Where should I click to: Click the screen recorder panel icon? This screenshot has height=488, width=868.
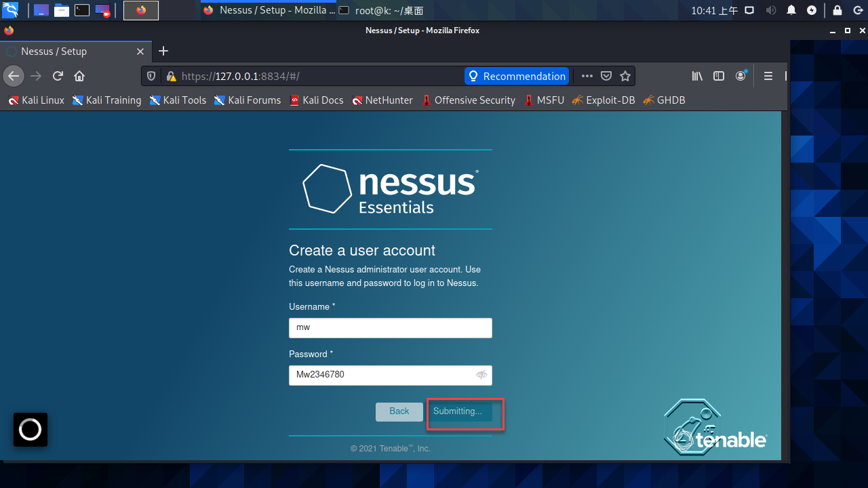[x=102, y=10]
